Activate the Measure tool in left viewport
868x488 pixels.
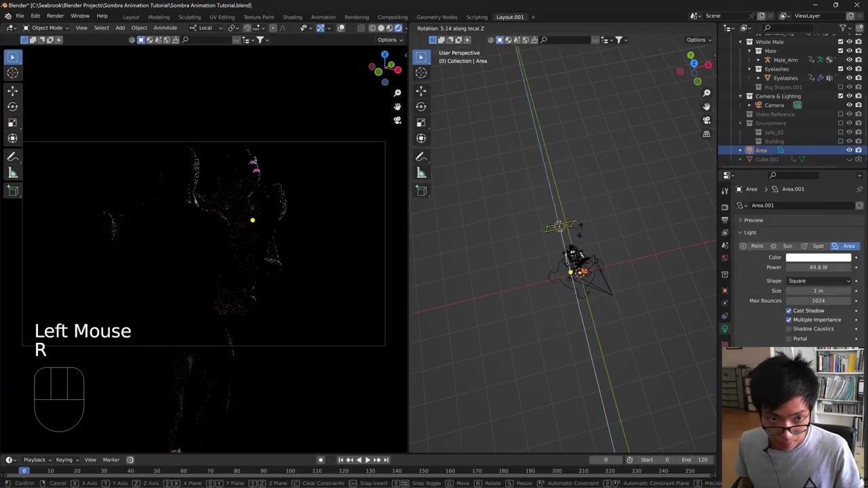point(12,174)
